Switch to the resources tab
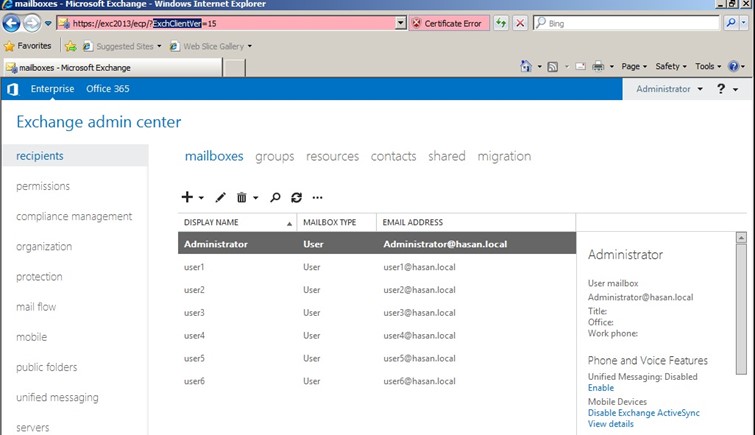 (x=332, y=156)
